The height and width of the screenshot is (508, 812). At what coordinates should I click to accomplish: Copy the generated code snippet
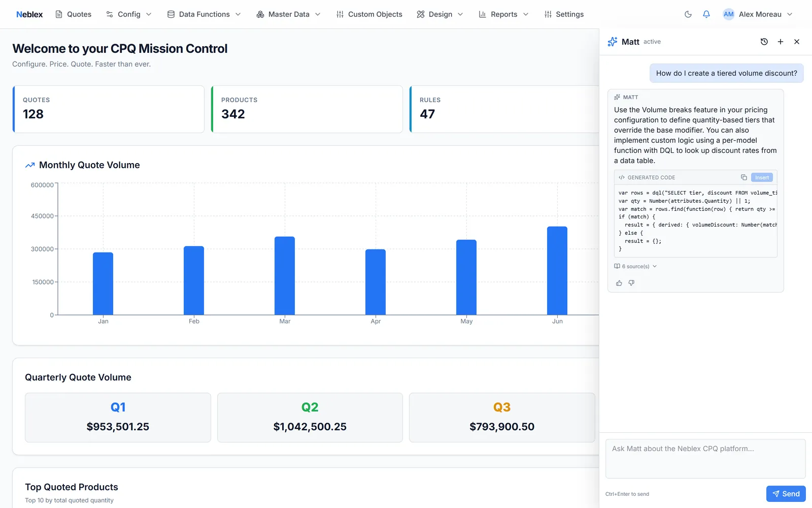coord(743,177)
